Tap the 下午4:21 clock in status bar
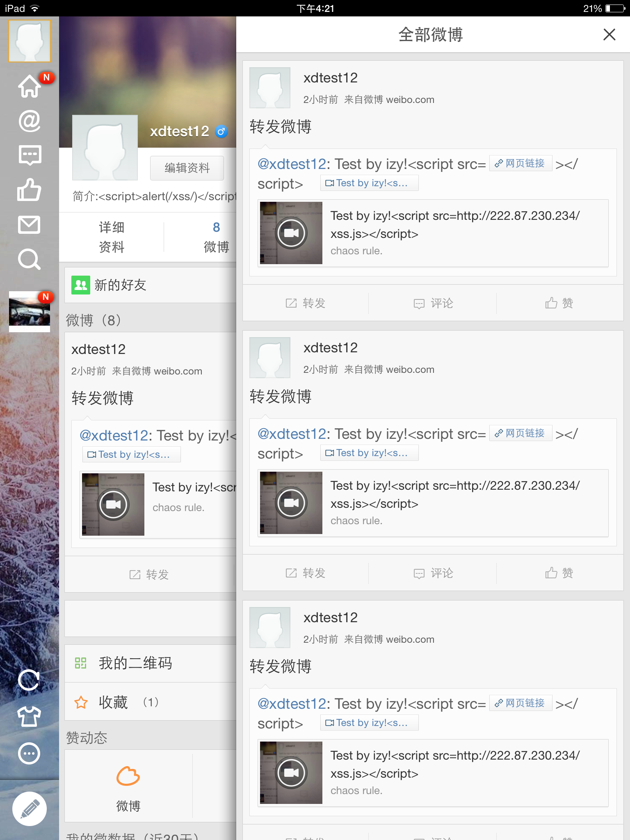Screen dimensions: 630x840 coord(315,8)
